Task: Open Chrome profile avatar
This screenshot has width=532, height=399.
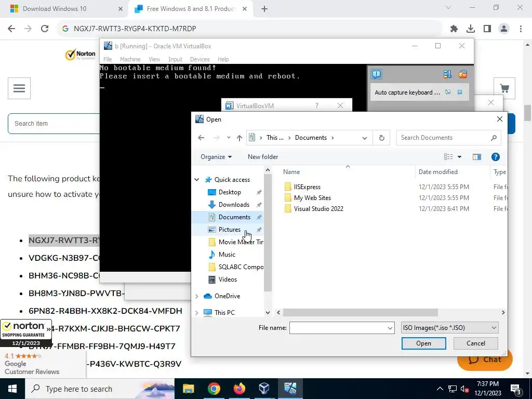Action: (x=504, y=29)
